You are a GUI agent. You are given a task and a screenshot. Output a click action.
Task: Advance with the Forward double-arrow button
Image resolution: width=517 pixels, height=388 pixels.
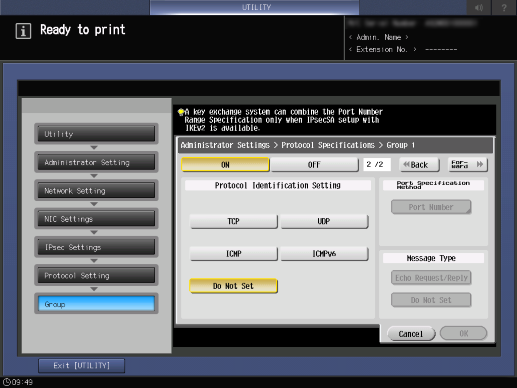coord(468,164)
